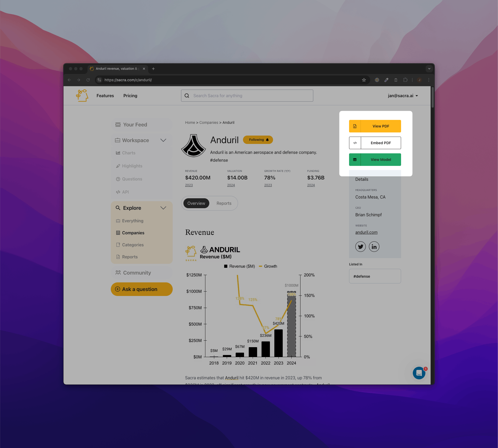Click browser profile avatar J
498x448 pixels.
point(419,80)
